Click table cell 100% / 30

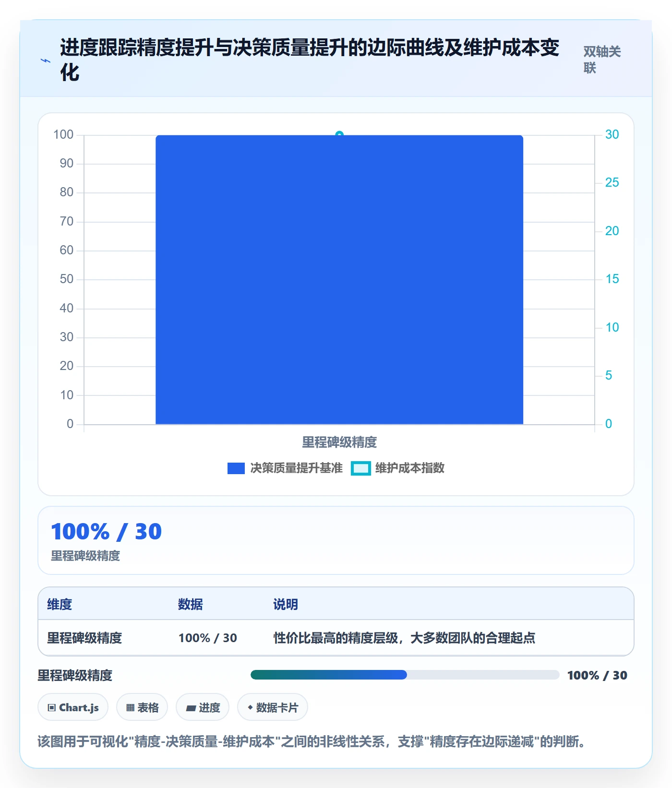208,638
